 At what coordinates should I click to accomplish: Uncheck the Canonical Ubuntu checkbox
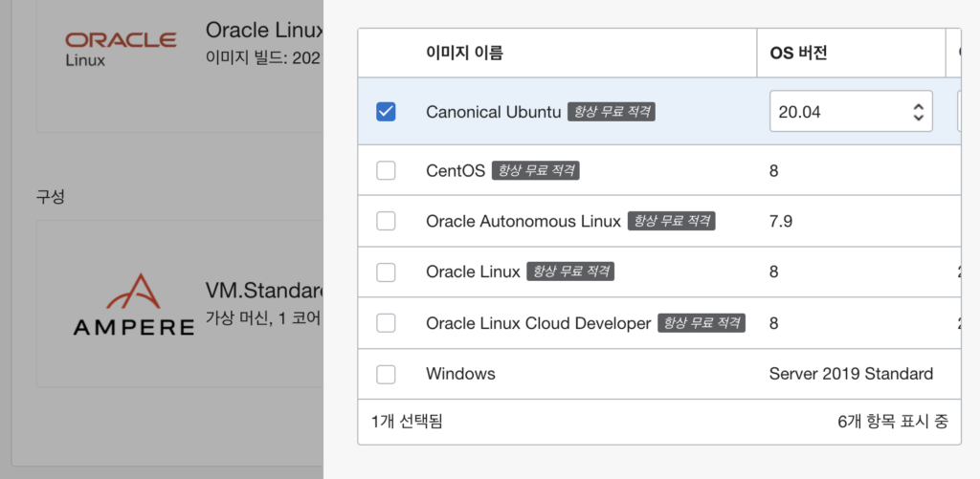tap(386, 112)
